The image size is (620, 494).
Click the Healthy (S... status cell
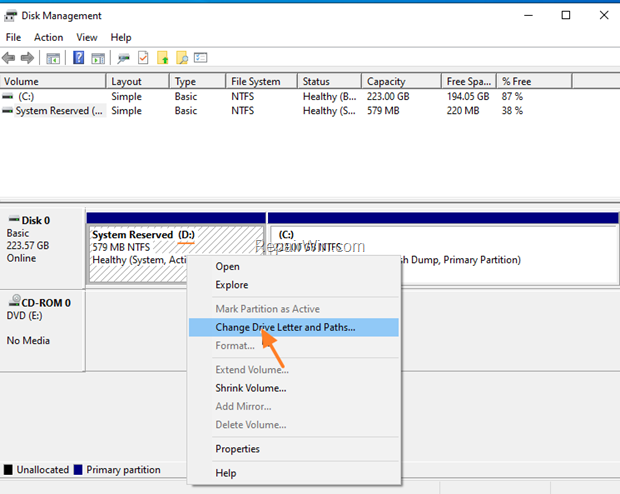(x=329, y=111)
